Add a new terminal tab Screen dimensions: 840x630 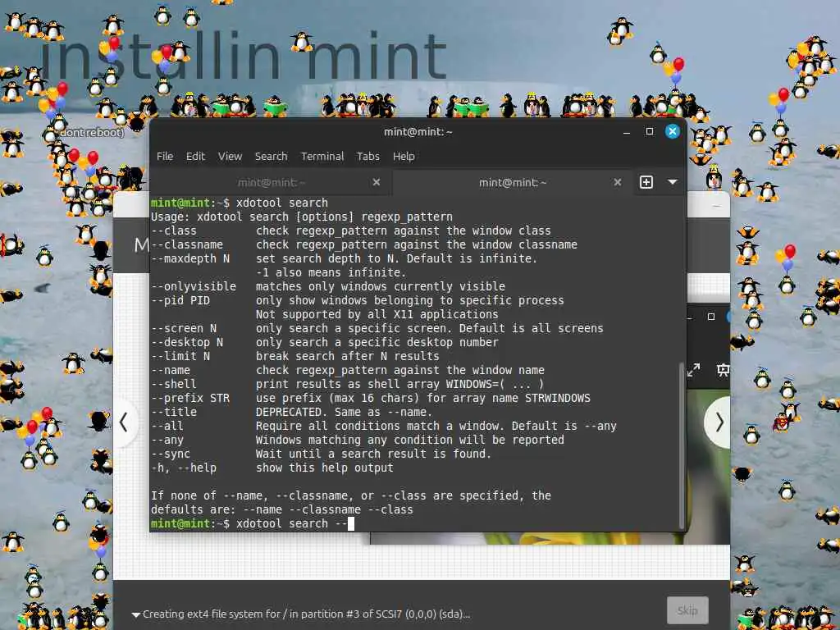click(x=646, y=182)
